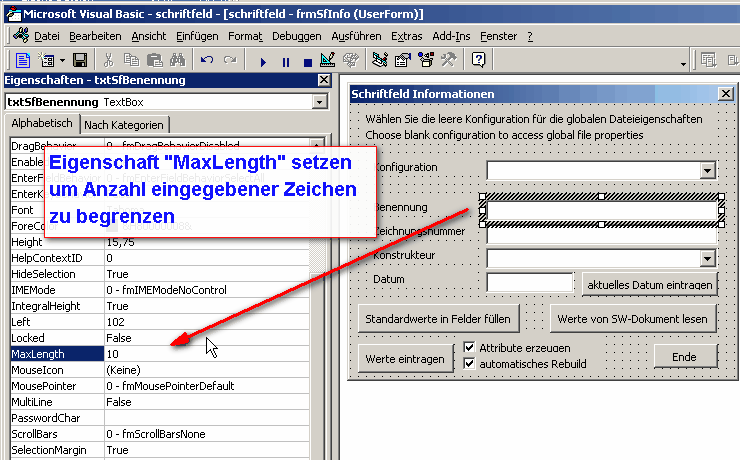Open the Properties Window icon
Screen dimensions: 740x460
tap(403, 60)
